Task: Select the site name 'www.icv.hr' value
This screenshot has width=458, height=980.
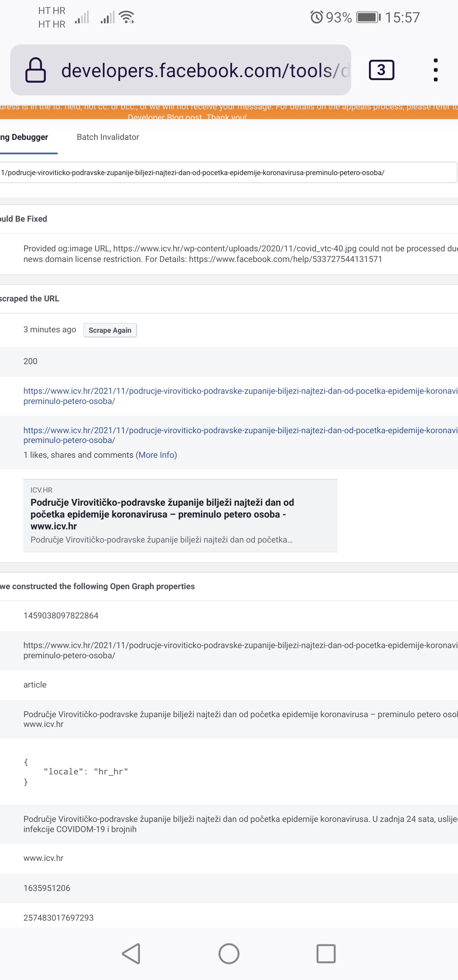Action: (x=43, y=858)
